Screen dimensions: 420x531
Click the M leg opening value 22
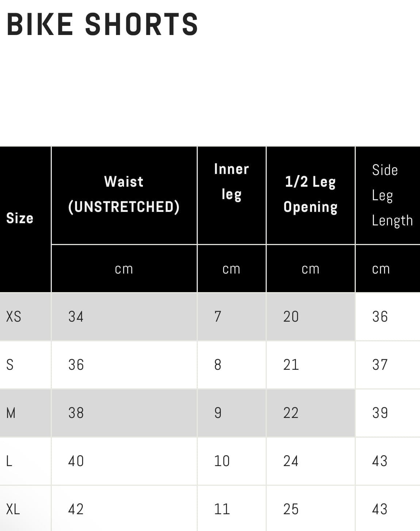[291, 413]
